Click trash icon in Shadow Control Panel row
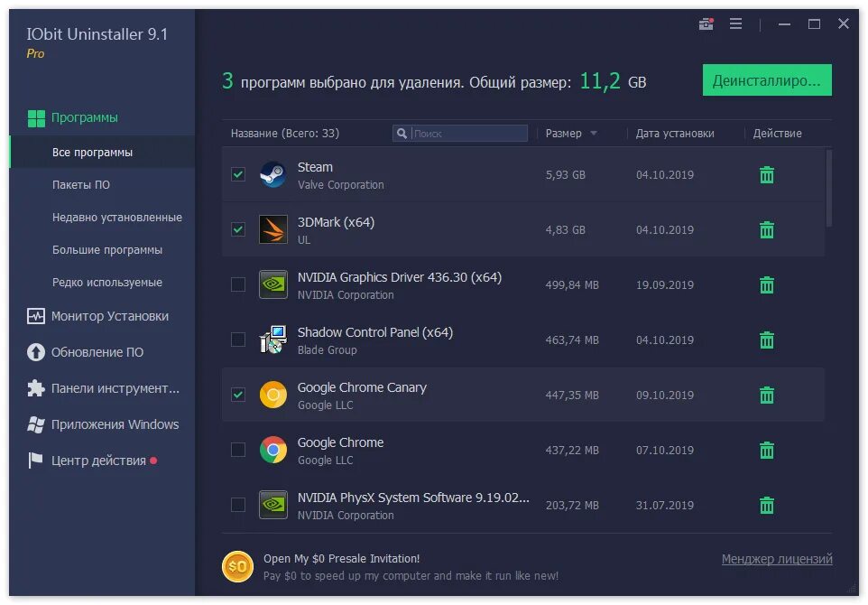 click(767, 340)
